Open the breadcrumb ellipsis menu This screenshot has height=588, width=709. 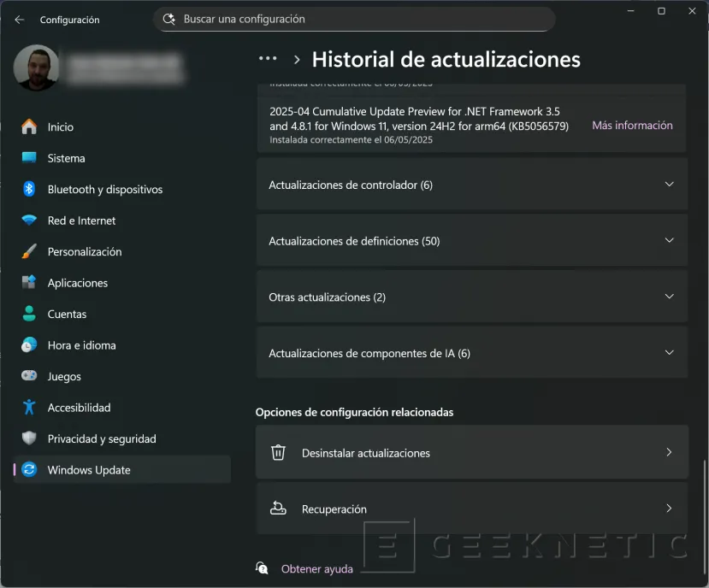click(267, 59)
